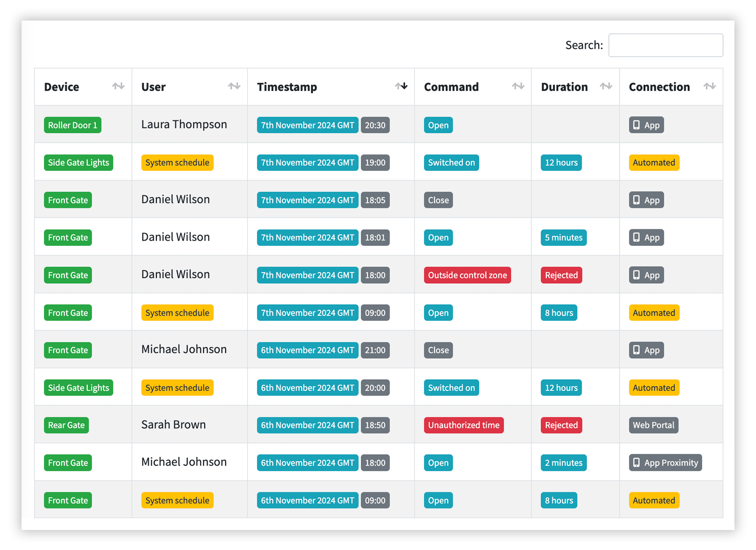Toggle Timestamp column sort order arrows
Viewport: 756px width, 550px height.
point(401,86)
